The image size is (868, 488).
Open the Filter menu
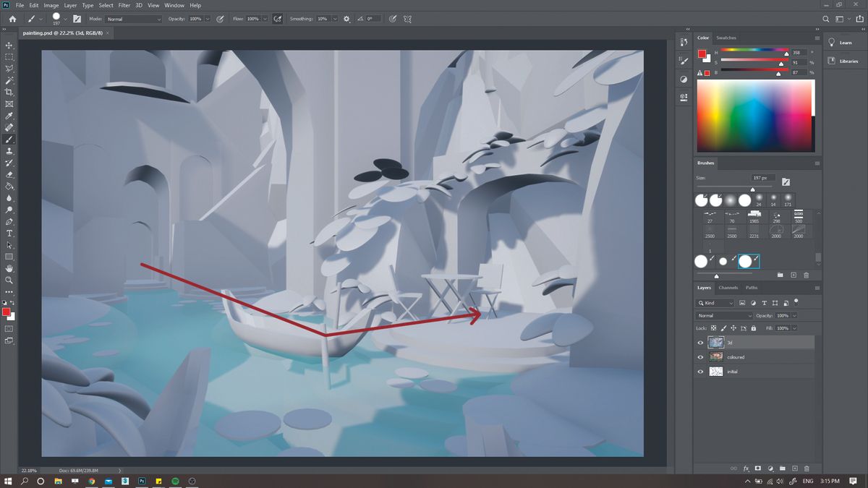124,5
